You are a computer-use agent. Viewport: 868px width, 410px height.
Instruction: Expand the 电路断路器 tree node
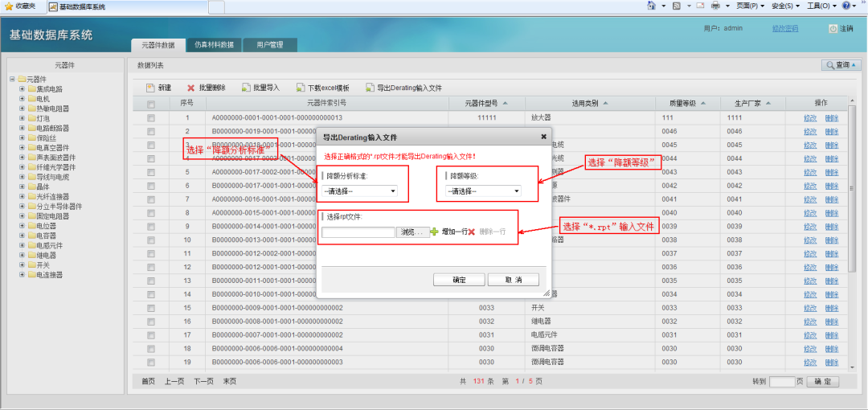click(23, 128)
